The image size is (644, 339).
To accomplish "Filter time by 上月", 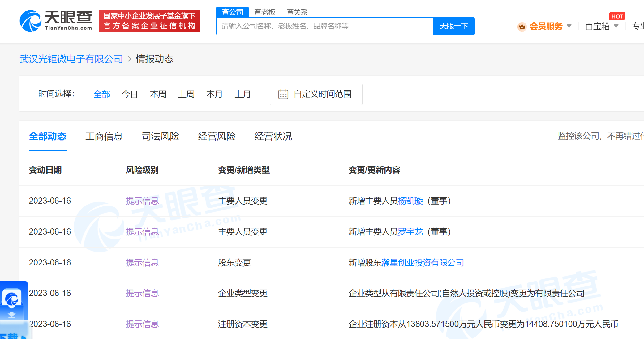I will (243, 94).
